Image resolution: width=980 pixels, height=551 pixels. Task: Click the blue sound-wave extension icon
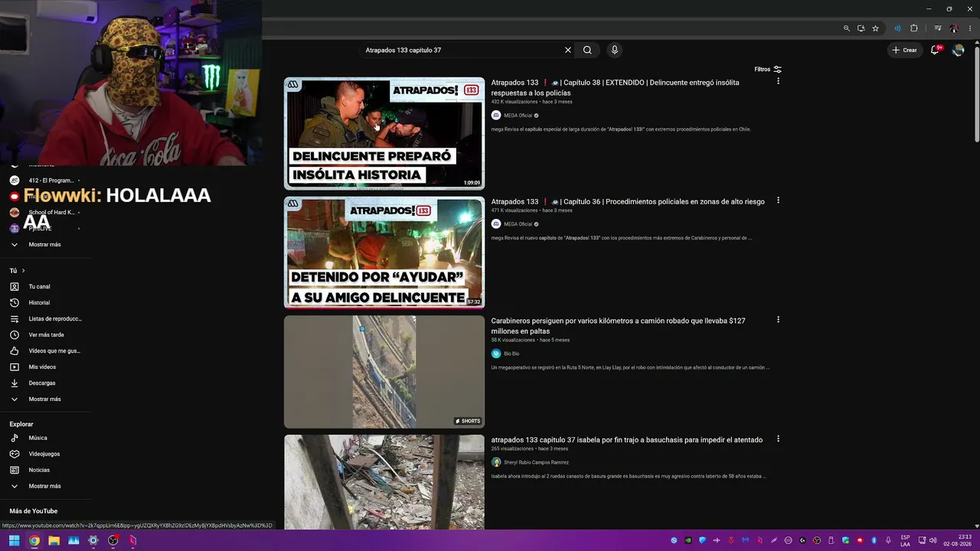tap(897, 28)
